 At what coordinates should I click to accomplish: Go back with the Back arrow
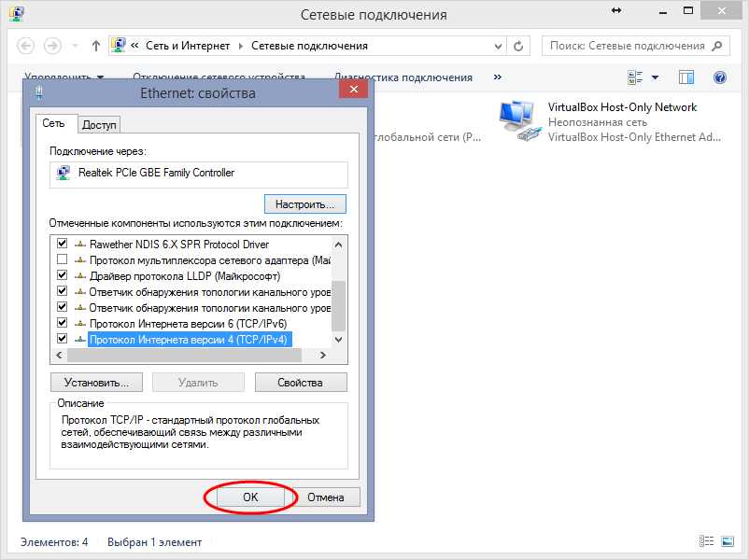click(26, 46)
